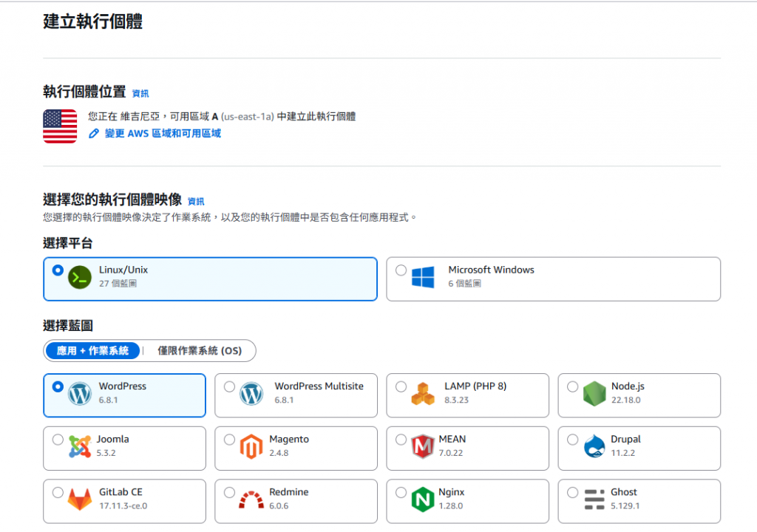The width and height of the screenshot is (757, 532).
Task: Click the WordPress Multisite name text
Action: click(x=319, y=386)
